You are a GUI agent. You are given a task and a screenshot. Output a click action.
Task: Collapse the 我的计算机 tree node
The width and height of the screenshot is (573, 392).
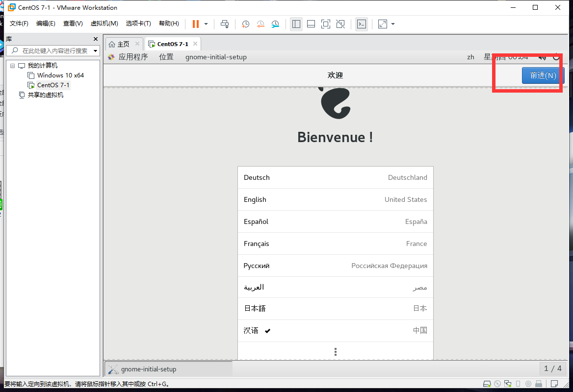[x=12, y=66]
